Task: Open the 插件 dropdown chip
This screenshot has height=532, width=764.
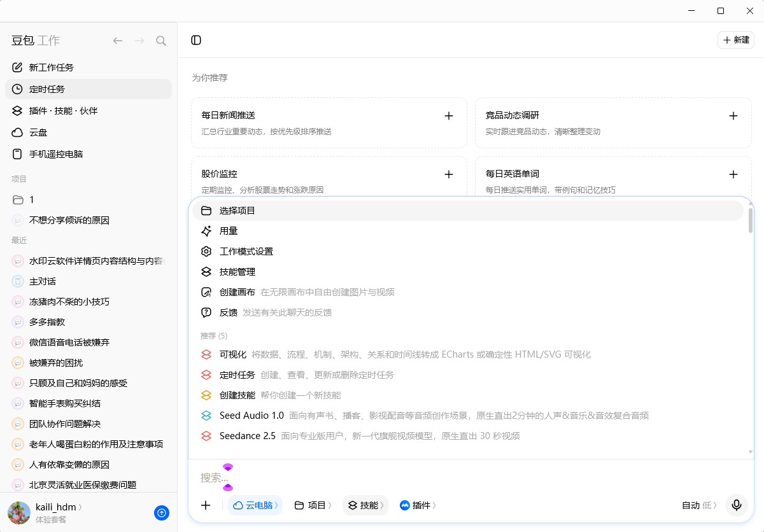Action: [418, 505]
